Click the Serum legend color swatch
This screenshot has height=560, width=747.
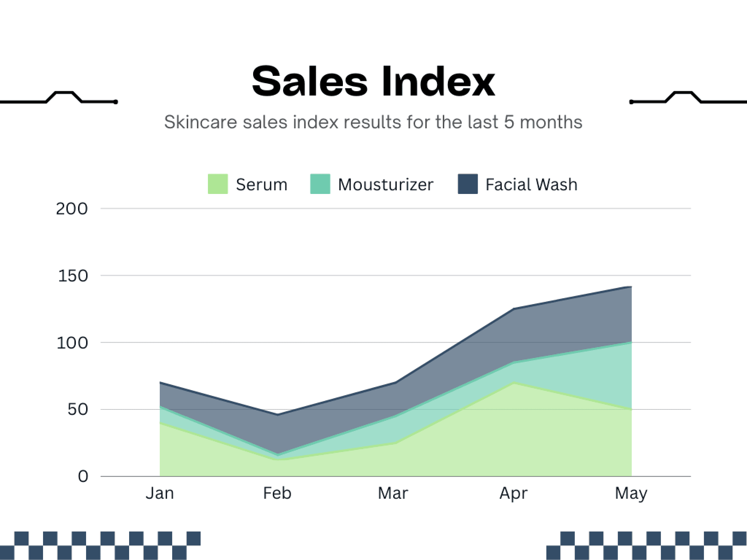pyautogui.click(x=218, y=184)
